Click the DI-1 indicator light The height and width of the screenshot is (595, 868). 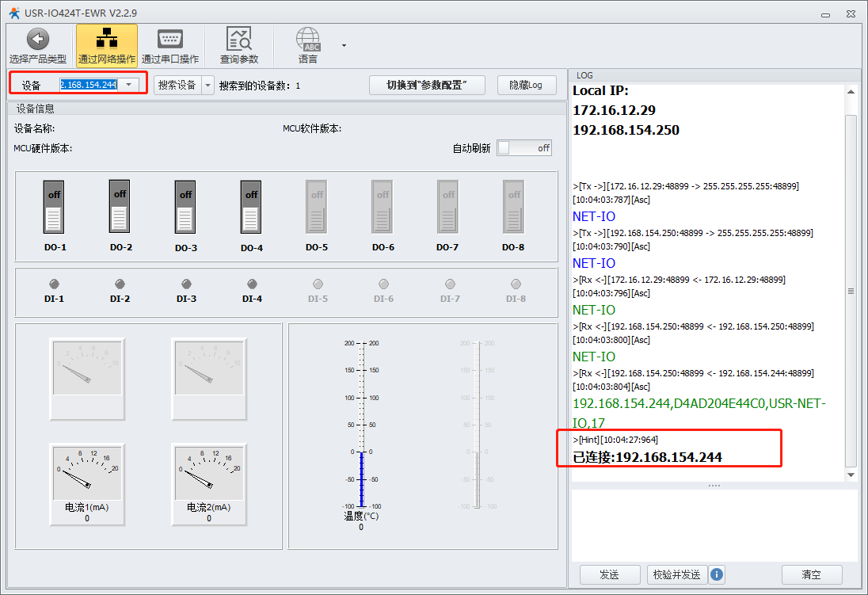54,284
